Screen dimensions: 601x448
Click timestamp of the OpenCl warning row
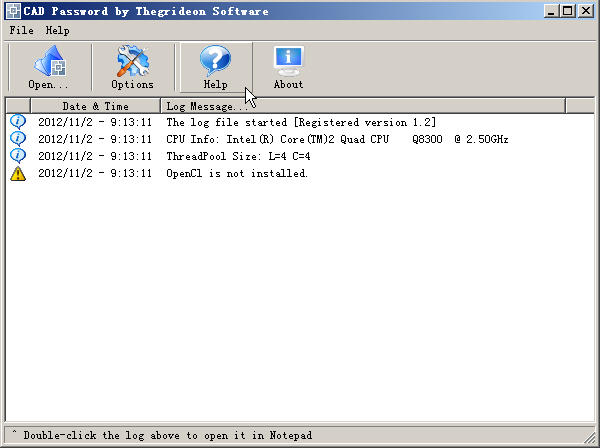pyautogui.click(x=95, y=174)
